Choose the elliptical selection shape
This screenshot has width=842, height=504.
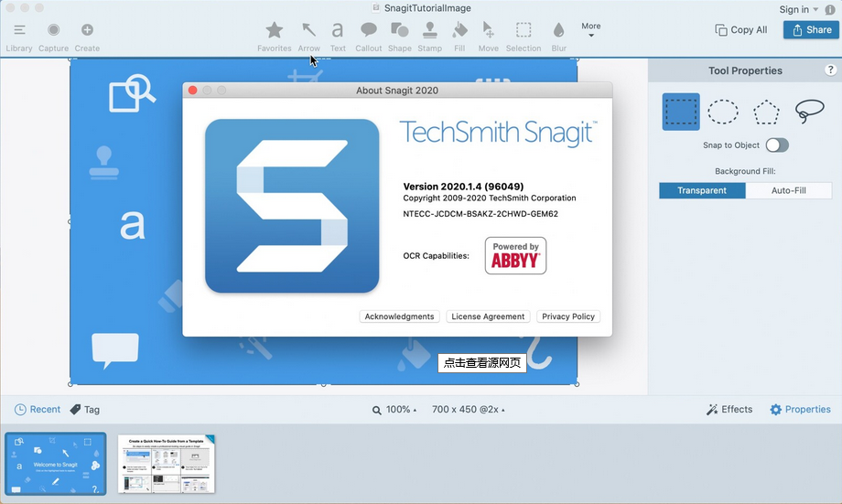(723, 112)
